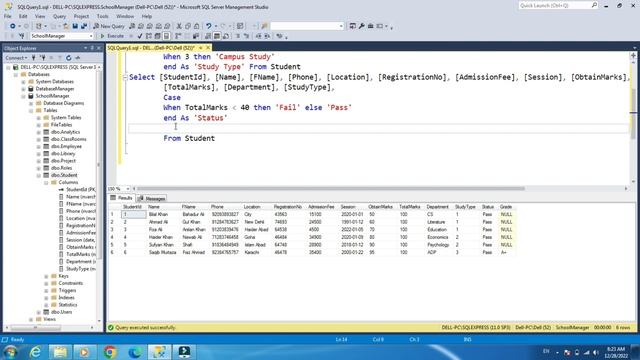Click in the Quick Launch search field
Viewport: 640px width, 360px height.
tap(554, 5)
